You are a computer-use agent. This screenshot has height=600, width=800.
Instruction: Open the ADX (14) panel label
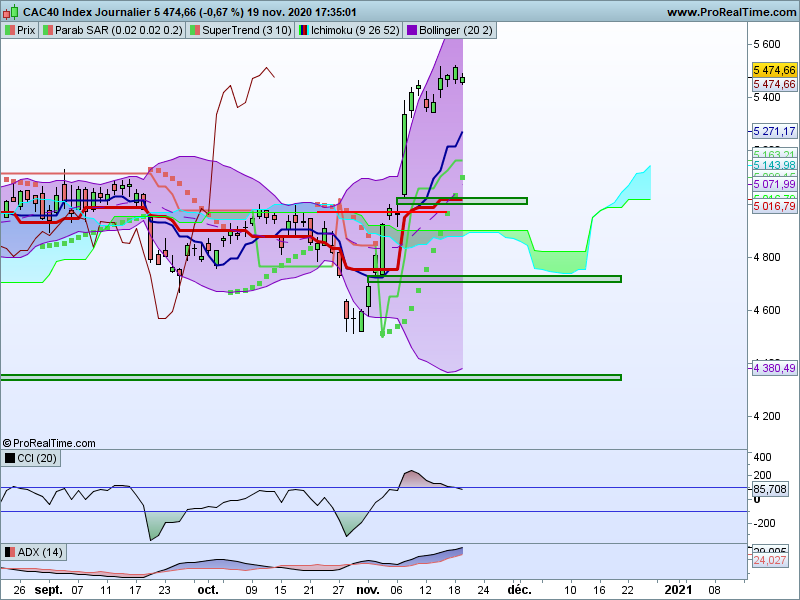(x=34, y=552)
